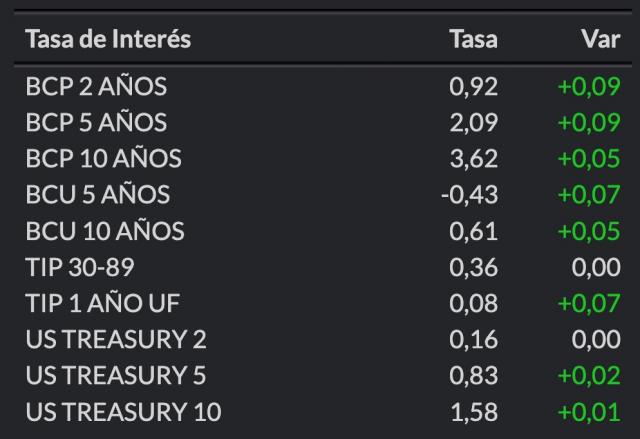Click the +0,01 variation value
640x439 pixels.
(x=589, y=411)
